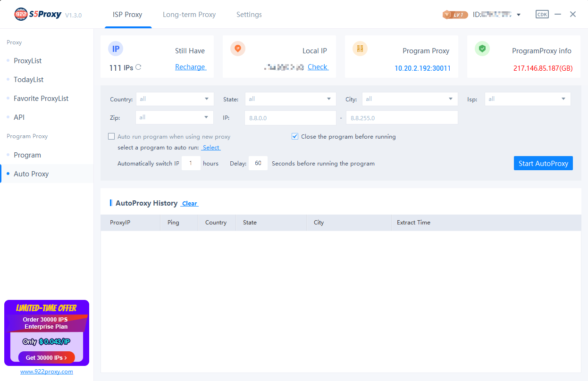This screenshot has height=381, width=588.
Task: Click the orange Local IP icon
Action: [x=238, y=49]
